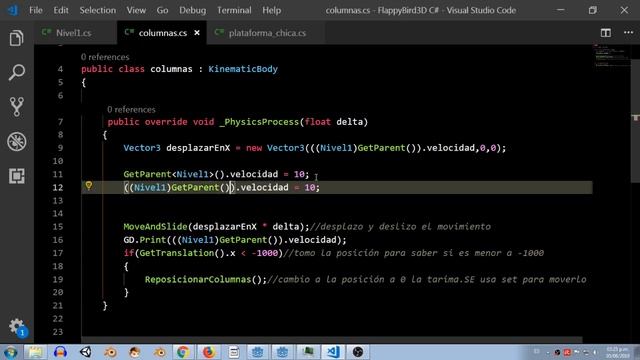Open the File menu
The height and width of the screenshot is (360, 640).
36,10
